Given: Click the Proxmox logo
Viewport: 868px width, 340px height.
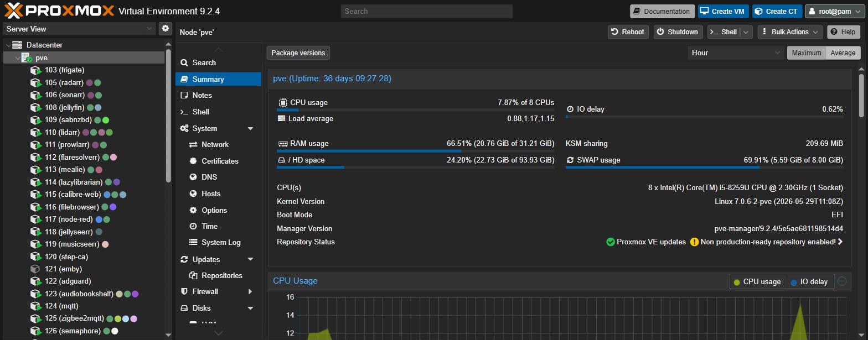Looking at the screenshot, I should 59,11.
